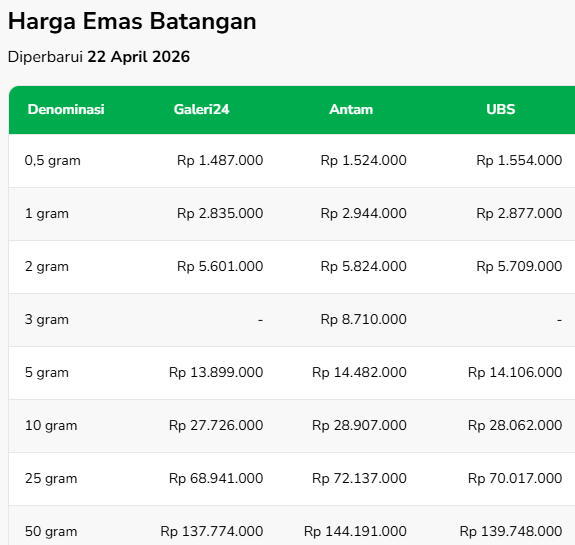
Task: Select UBS price Rp 14.106.000
Action: click(x=515, y=372)
